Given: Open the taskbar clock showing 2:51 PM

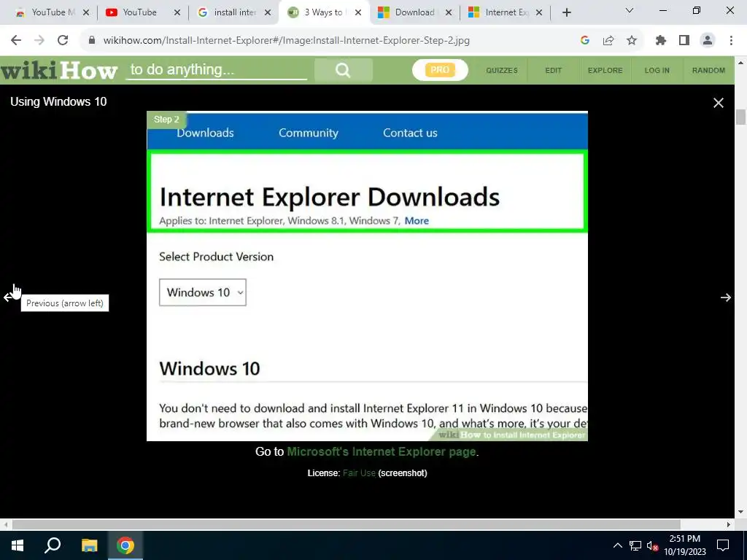Looking at the screenshot, I should pyautogui.click(x=685, y=545).
